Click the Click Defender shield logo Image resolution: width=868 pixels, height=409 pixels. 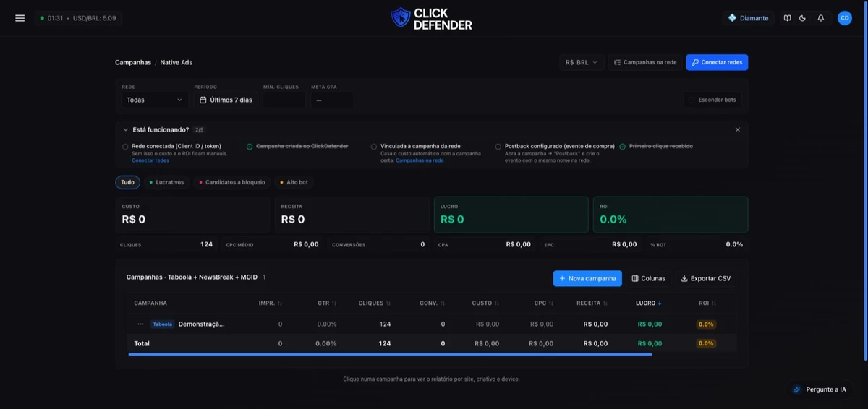401,18
